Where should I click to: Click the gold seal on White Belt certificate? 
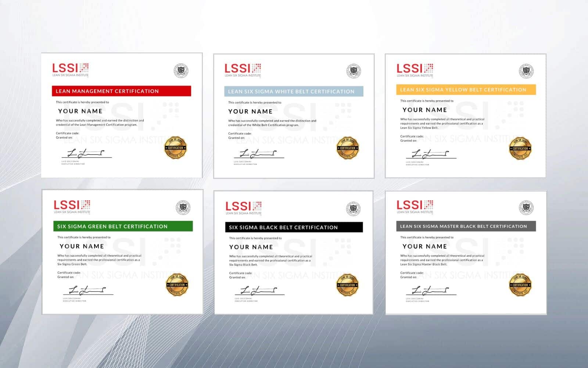(348, 148)
